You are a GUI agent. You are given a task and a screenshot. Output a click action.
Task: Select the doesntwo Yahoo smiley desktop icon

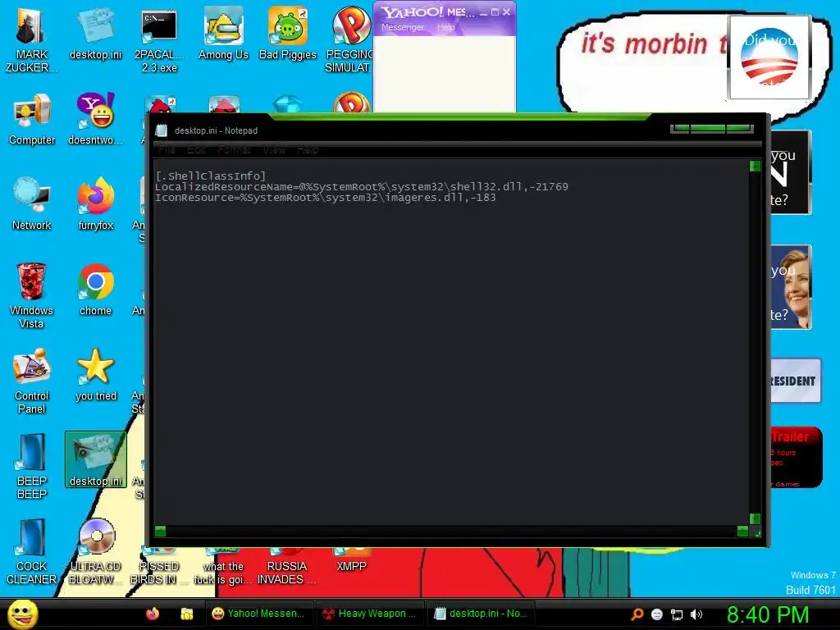[95, 119]
